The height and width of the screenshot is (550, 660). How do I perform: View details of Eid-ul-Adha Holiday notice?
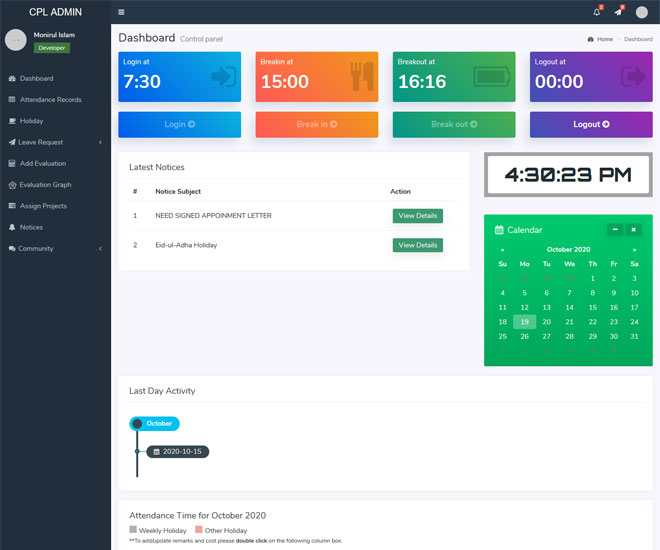click(x=417, y=245)
